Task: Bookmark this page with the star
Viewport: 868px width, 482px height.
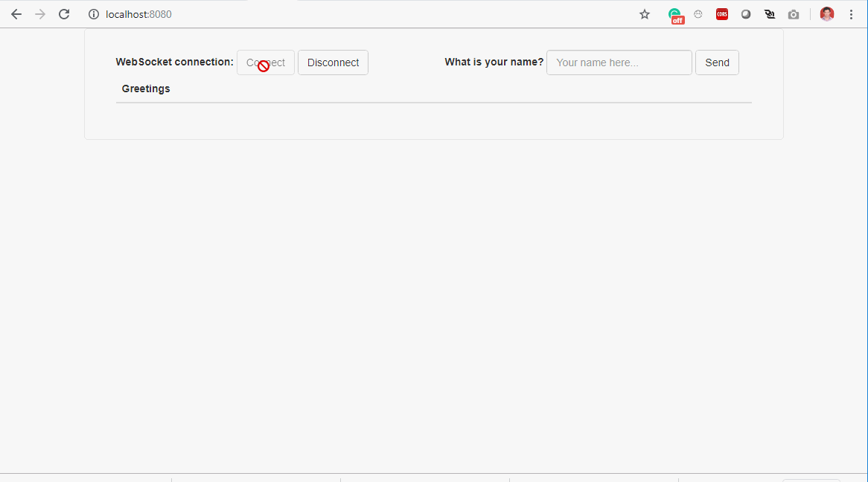Action: tap(645, 14)
